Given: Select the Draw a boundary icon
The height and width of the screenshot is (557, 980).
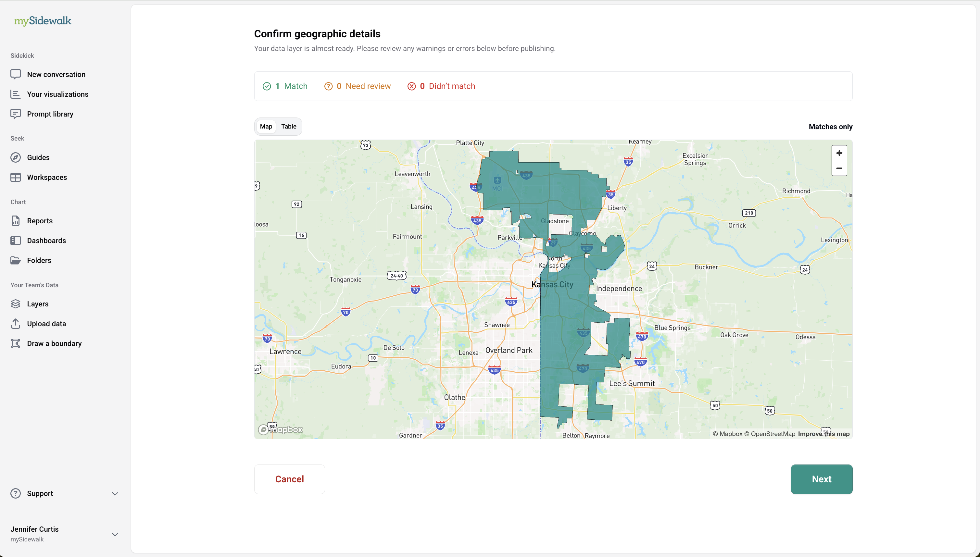Looking at the screenshot, I should [15, 343].
